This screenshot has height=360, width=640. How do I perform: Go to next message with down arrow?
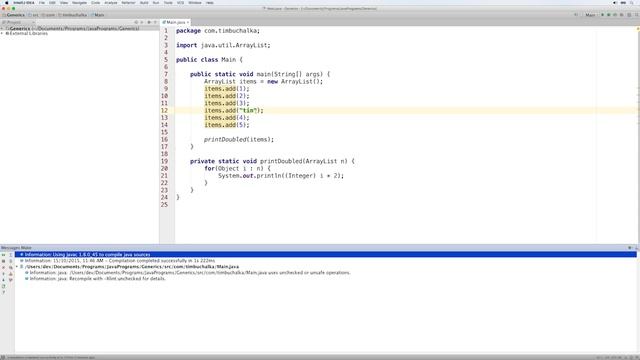click(x=3, y=280)
